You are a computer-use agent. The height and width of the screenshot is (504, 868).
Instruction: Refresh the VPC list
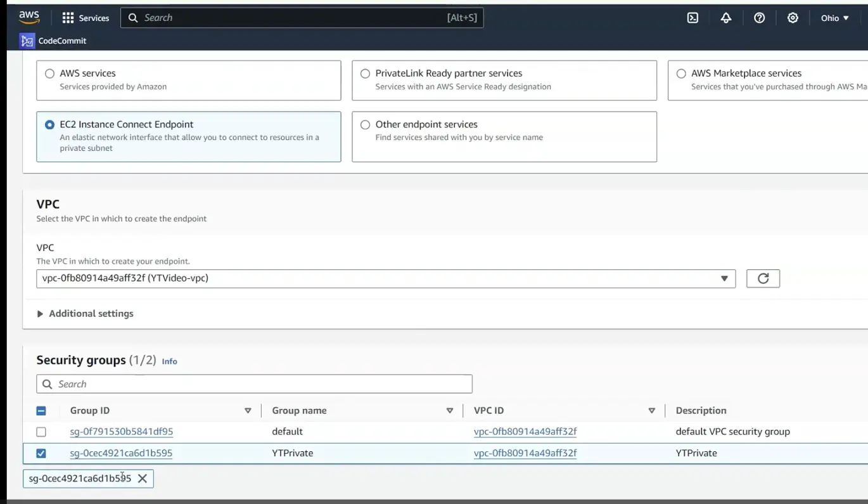[763, 278]
